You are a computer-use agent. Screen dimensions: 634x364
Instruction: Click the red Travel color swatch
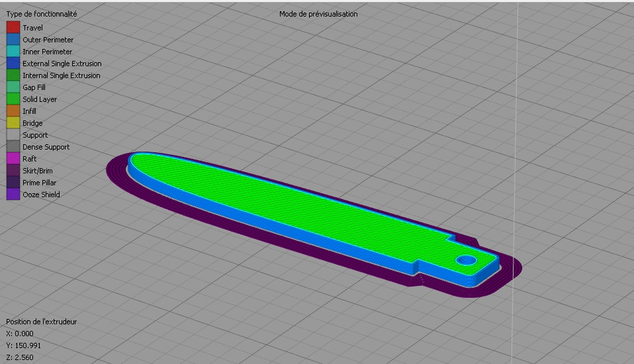click(x=13, y=28)
